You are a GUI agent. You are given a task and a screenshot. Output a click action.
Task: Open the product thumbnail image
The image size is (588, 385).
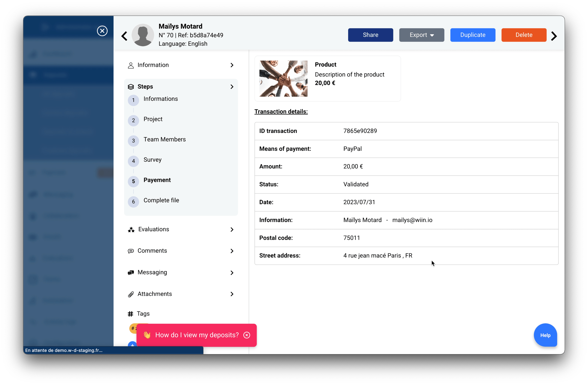coord(283,79)
